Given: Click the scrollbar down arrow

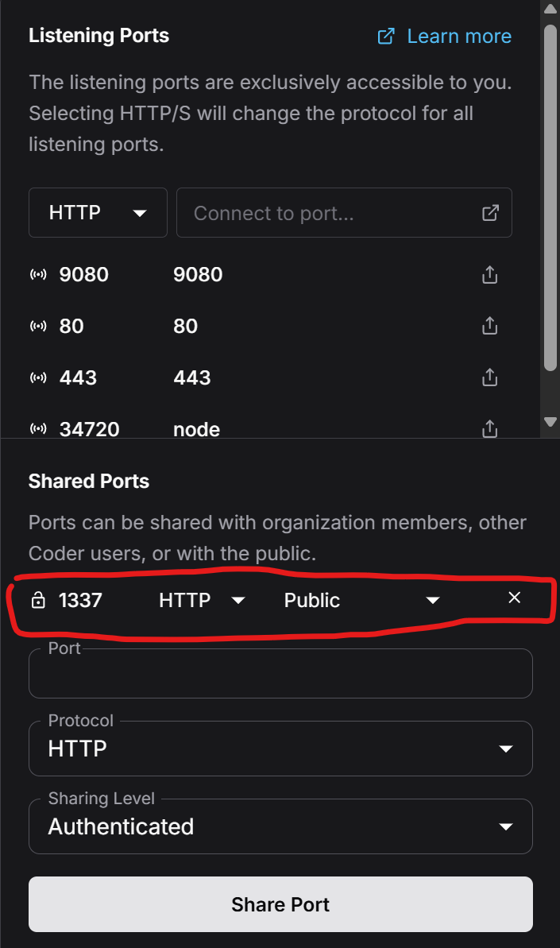Looking at the screenshot, I should pyautogui.click(x=550, y=421).
